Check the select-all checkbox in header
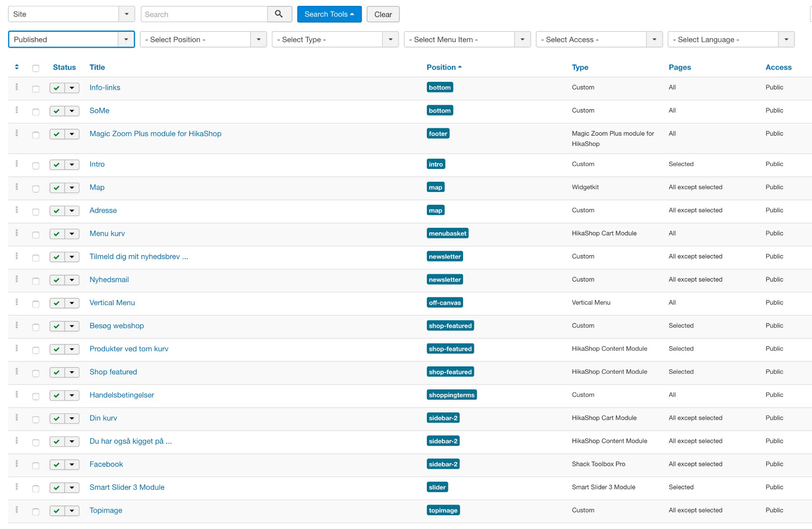The height and width of the screenshot is (529, 812). point(36,68)
